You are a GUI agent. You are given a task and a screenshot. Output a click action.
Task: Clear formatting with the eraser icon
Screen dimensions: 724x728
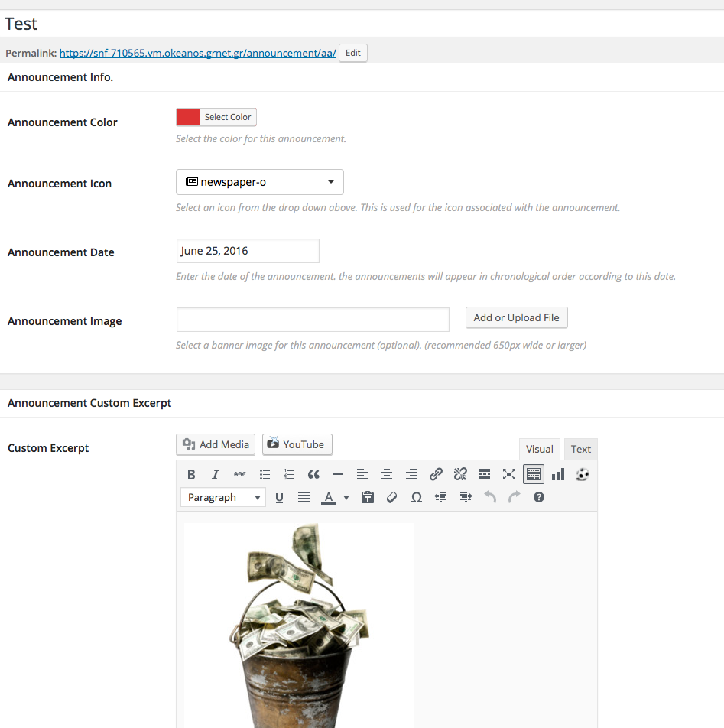(x=391, y=497)
